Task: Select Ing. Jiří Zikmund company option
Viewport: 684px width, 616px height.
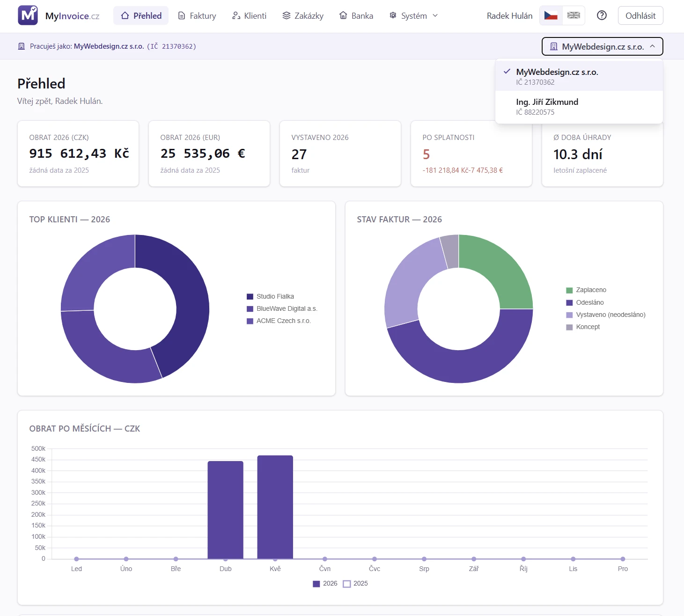Action: (x=579, y=107)
